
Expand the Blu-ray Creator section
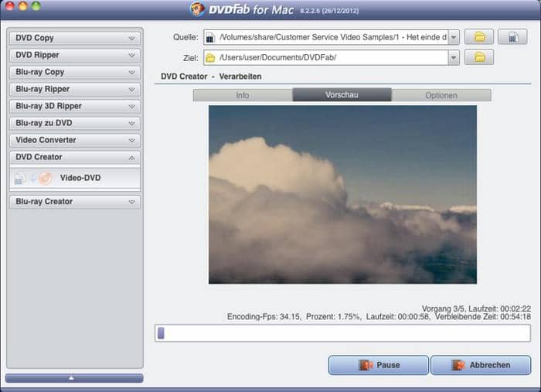click(75, 202)
